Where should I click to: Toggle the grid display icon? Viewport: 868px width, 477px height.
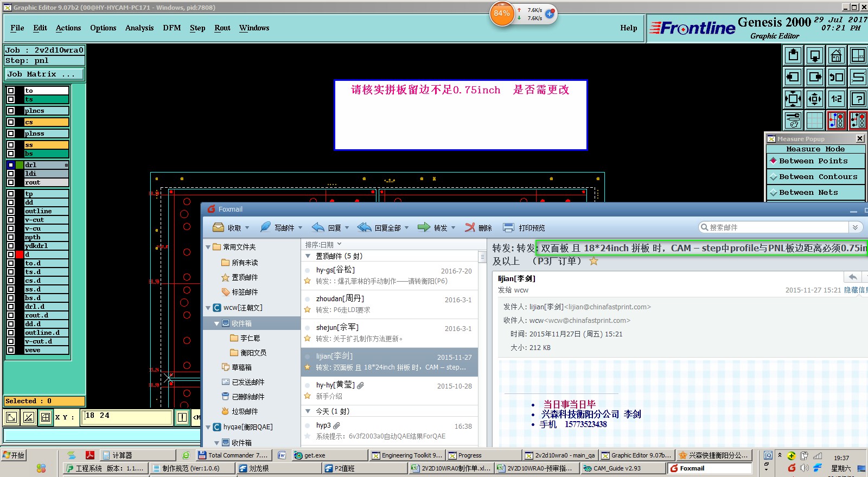tap(815, 120)
